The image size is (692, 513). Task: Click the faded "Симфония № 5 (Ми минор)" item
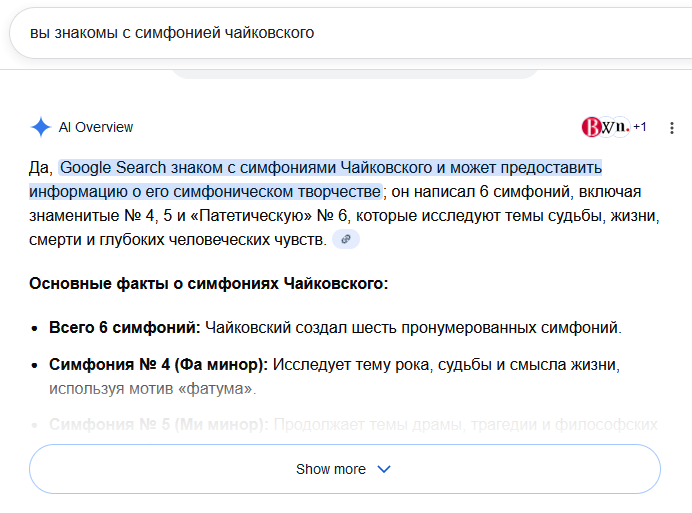159,424
